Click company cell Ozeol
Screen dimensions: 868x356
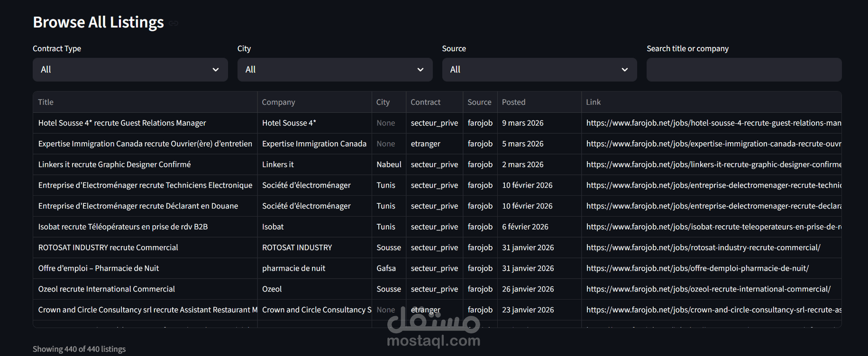pos(314,289)
